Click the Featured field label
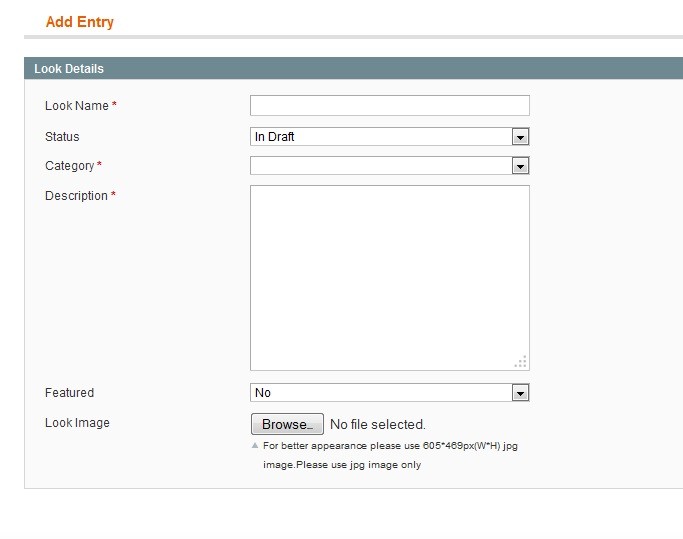683x539 pixels. click(69, 393)
